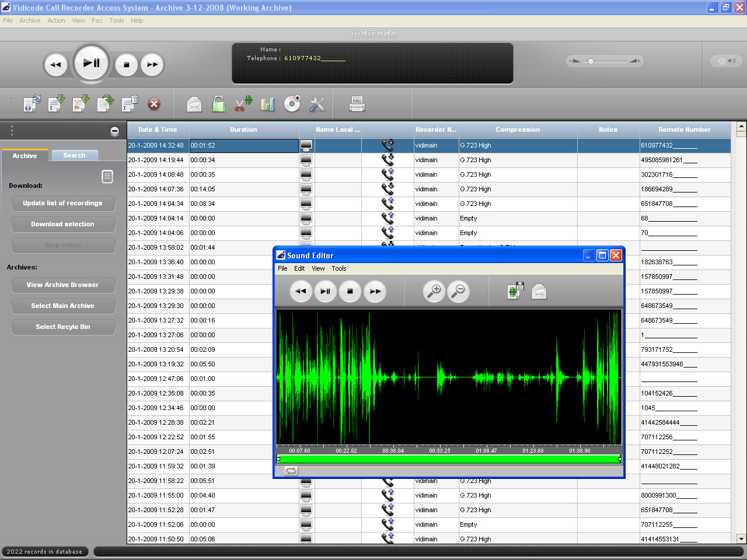Screen dimensions: 747x560
Task: Open the Action menu
Action: tap(56, 20)
